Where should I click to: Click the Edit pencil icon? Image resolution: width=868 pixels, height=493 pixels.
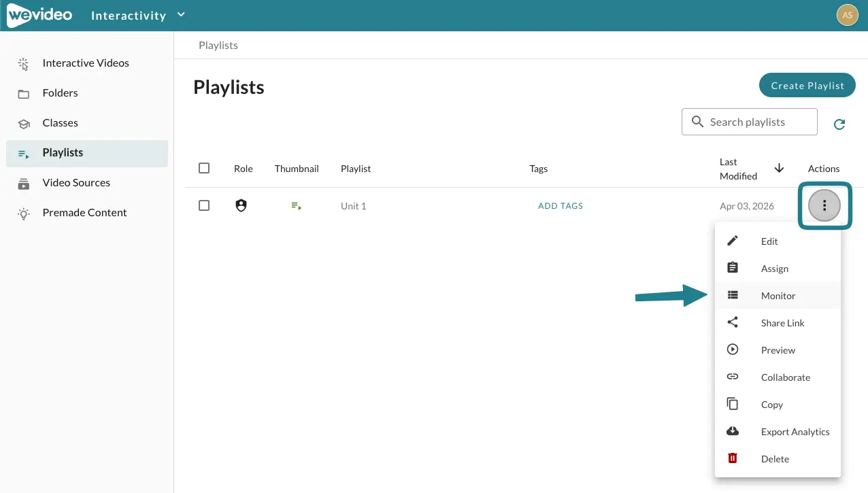pos(733,241)
